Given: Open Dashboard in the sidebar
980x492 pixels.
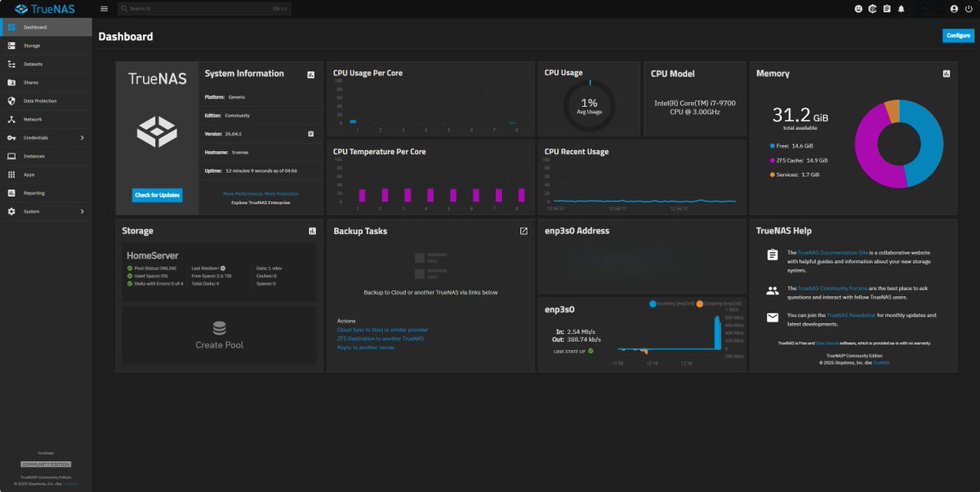Looking at the screenshot, I should click(46, 27).
